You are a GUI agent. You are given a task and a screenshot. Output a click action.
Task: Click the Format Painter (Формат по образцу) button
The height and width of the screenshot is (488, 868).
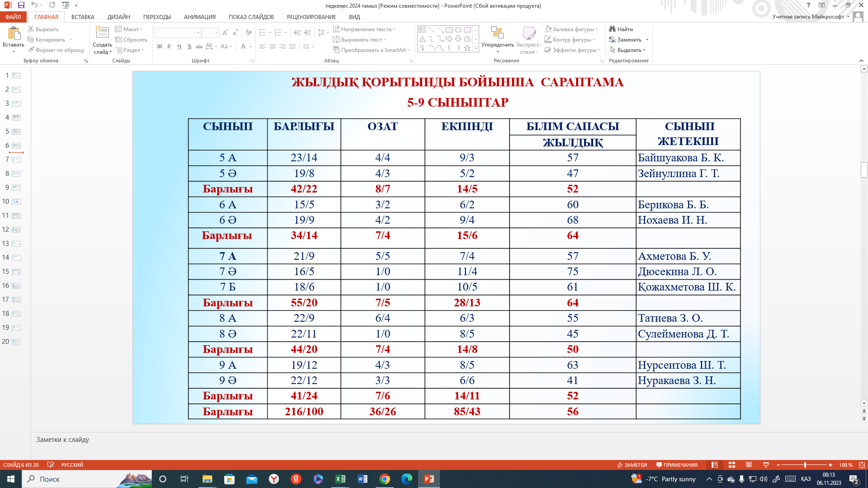pyautogui.click(x=56, y=50)
